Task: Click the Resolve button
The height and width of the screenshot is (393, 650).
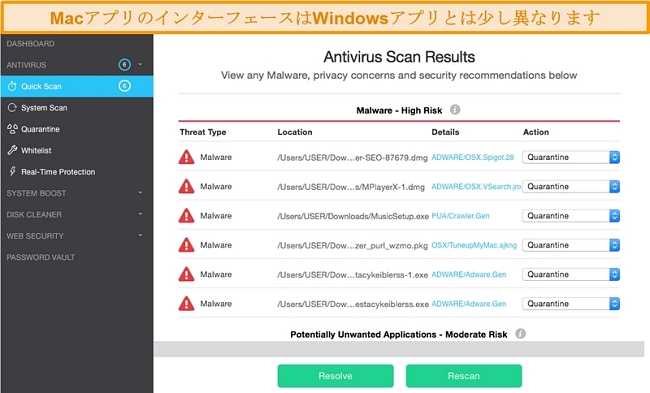Action: coord(335,376)
